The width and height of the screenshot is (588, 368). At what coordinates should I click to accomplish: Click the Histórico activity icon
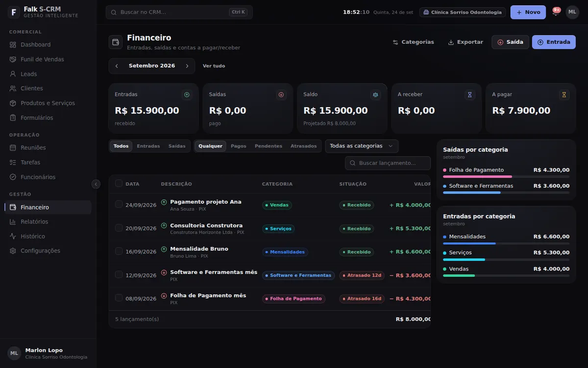coord(13,237)
